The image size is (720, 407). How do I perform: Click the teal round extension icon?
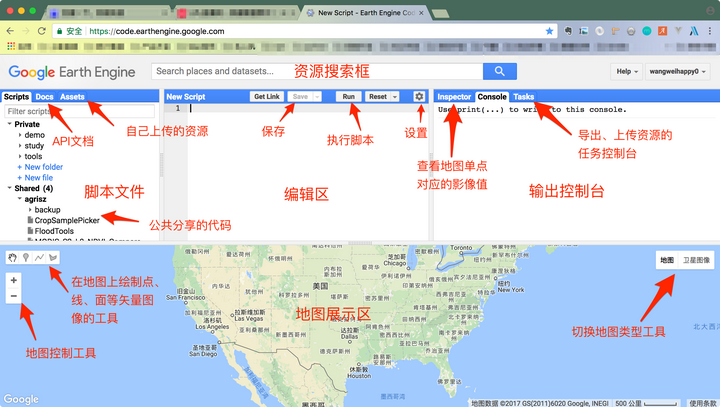[x=647, y=31]
